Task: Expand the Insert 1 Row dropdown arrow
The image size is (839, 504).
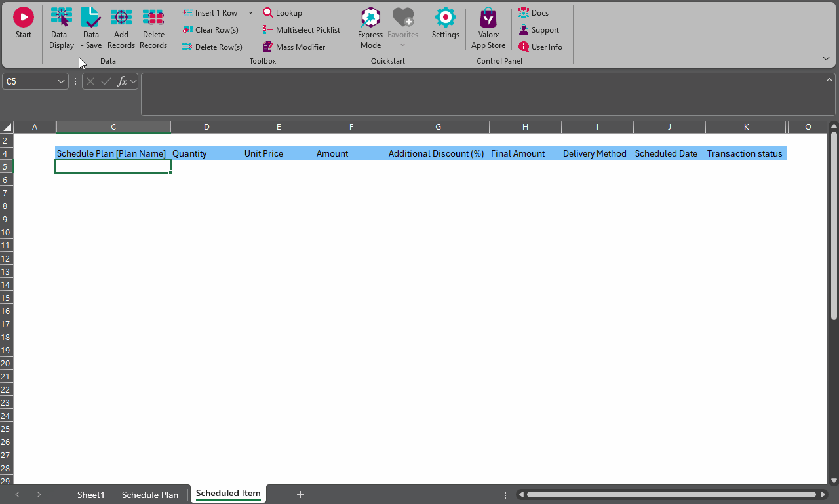Action: pos(250,13)
